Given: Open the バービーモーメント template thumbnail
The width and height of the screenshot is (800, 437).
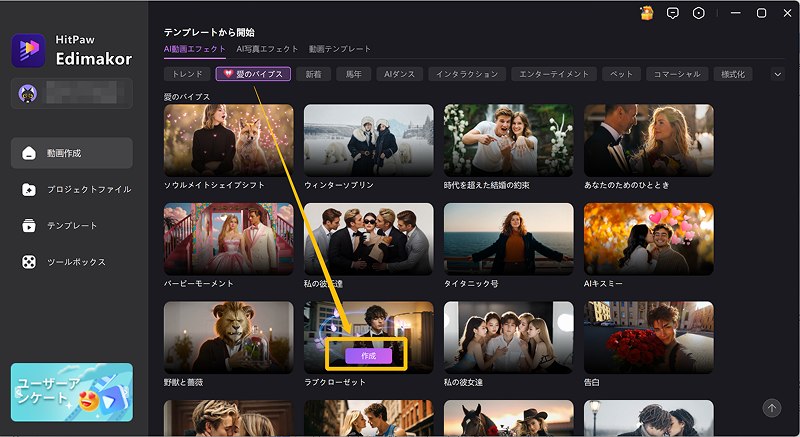Looking at the screenshot, I should [x=229, y=239].
